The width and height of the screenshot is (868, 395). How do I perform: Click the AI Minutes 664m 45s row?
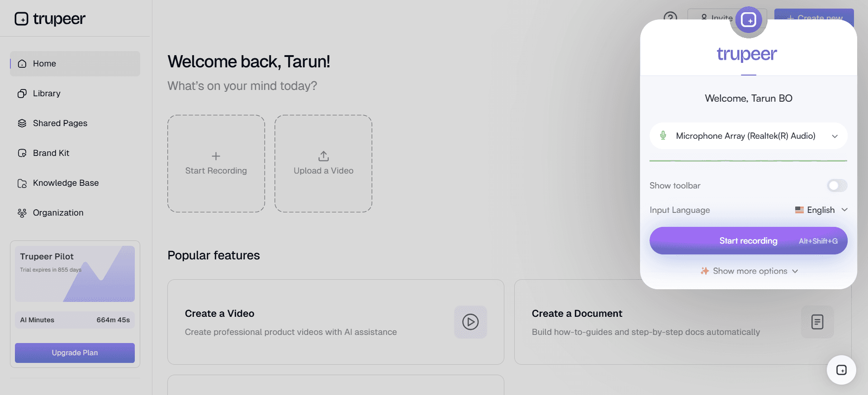(75, 320)
